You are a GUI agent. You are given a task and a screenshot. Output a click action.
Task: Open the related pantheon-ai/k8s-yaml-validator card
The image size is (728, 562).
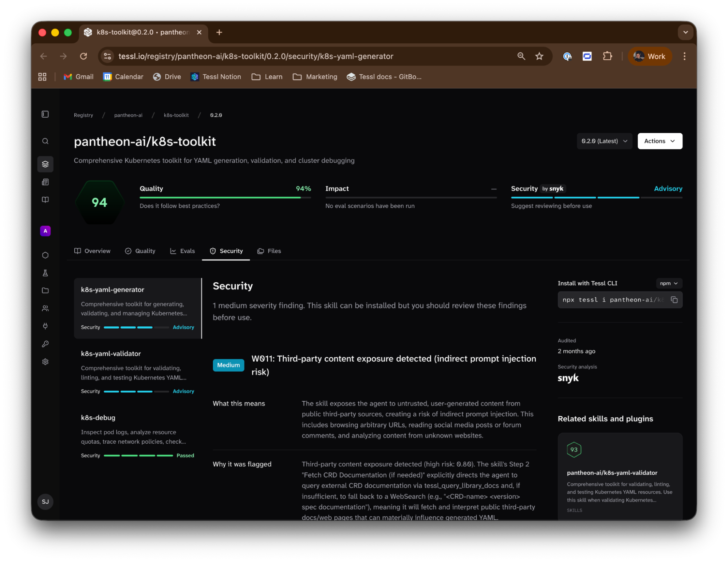tap(620, 476)
